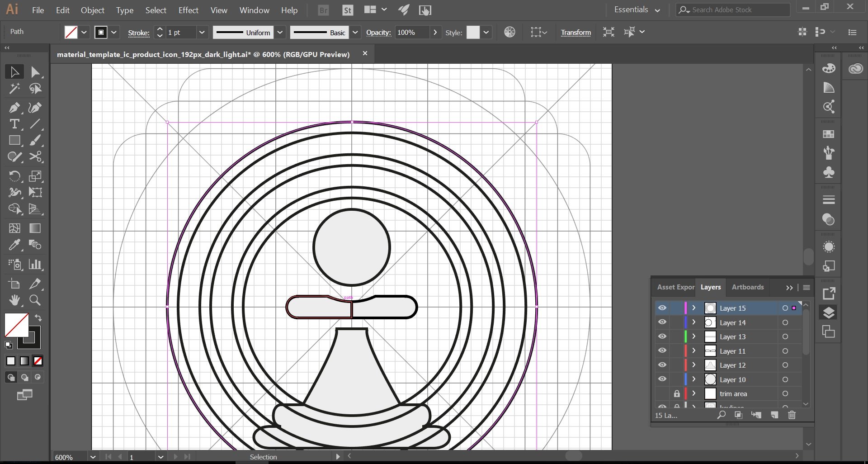The width and height of the screenshot is (868, 464).
Task: Open Libraries panel icon in right dock
Action: click(x=855, y=69)
